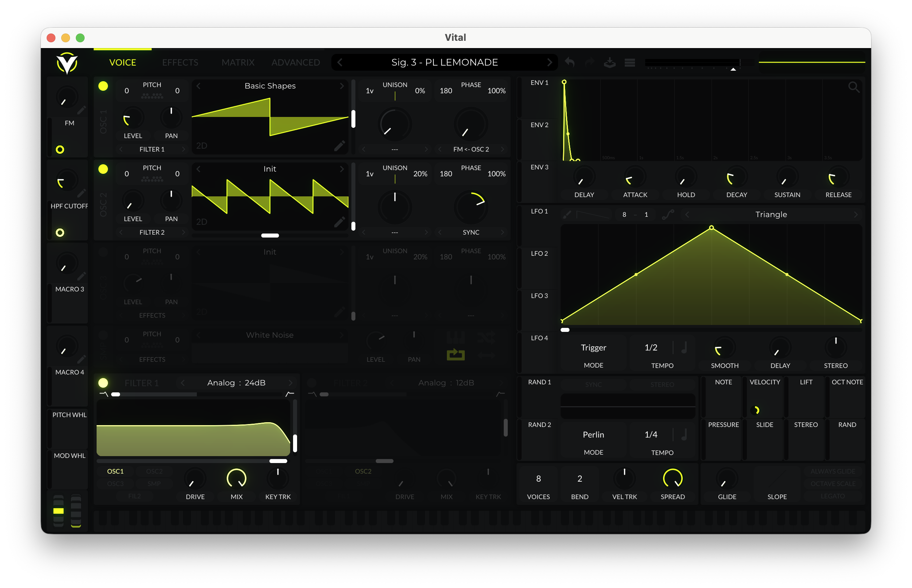Open the OSC 2 SYNC distortion type selector
Image resolution: width=912 pixels, height=588 pixels.
(471, 232)
